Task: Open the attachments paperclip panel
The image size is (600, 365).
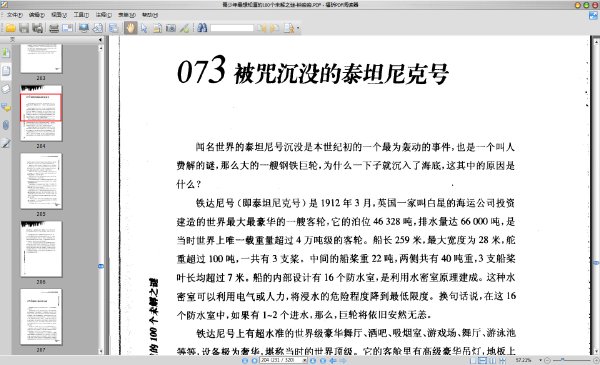Action: click(6, 125)
